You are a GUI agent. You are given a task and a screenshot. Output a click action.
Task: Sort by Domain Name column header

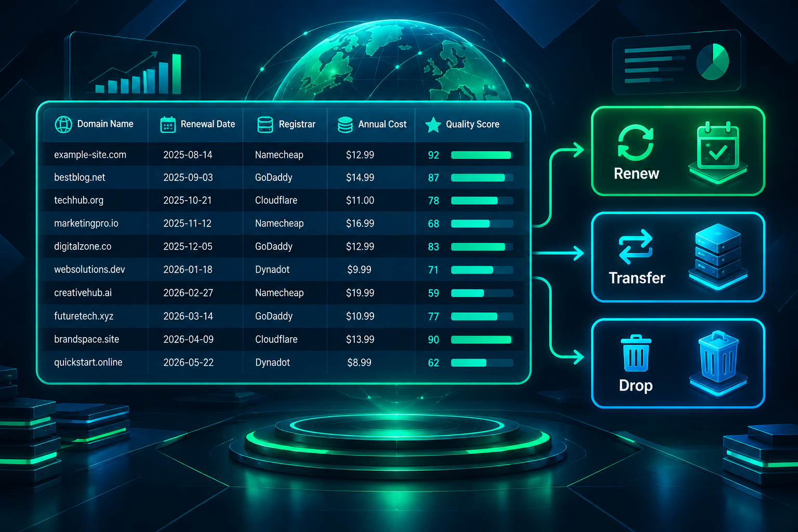point(95,124)
